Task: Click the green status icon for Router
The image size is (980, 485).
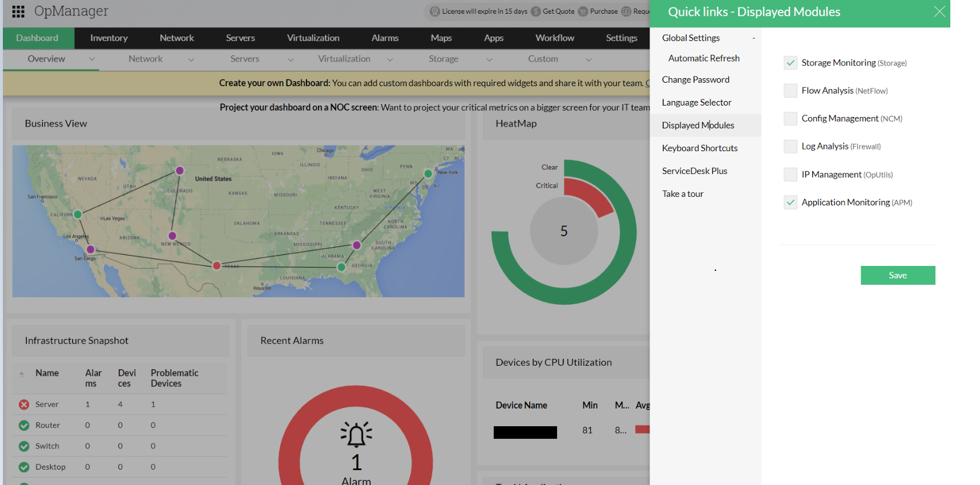Action: point(24,425)
